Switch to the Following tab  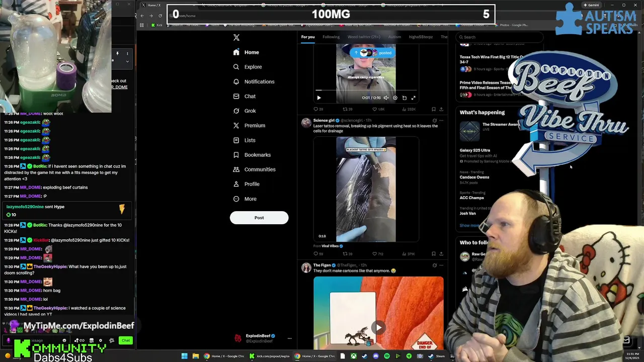pos(331,37)
